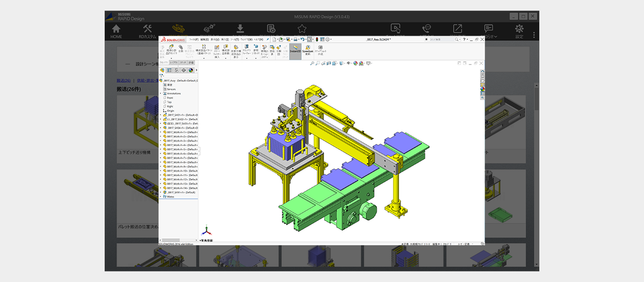Open the FeatureManager design tree tab
Viewport: 644px width, 282px height.
click(163, 70)
